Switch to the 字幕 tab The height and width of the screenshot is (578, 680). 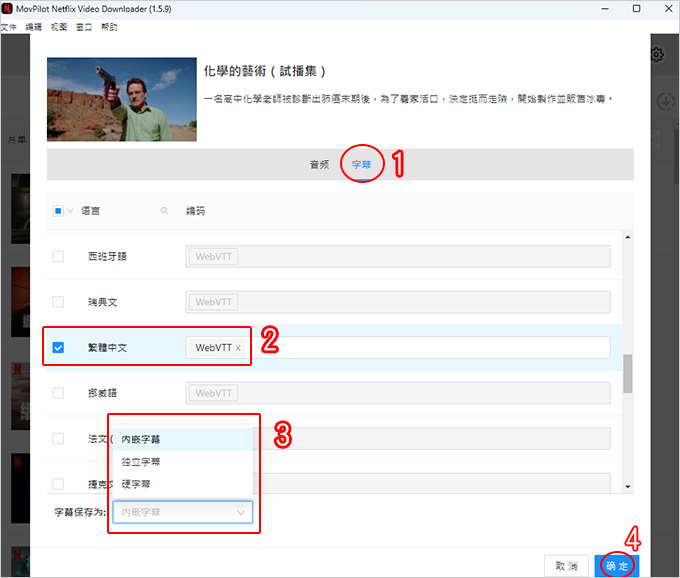coord(362,165)
